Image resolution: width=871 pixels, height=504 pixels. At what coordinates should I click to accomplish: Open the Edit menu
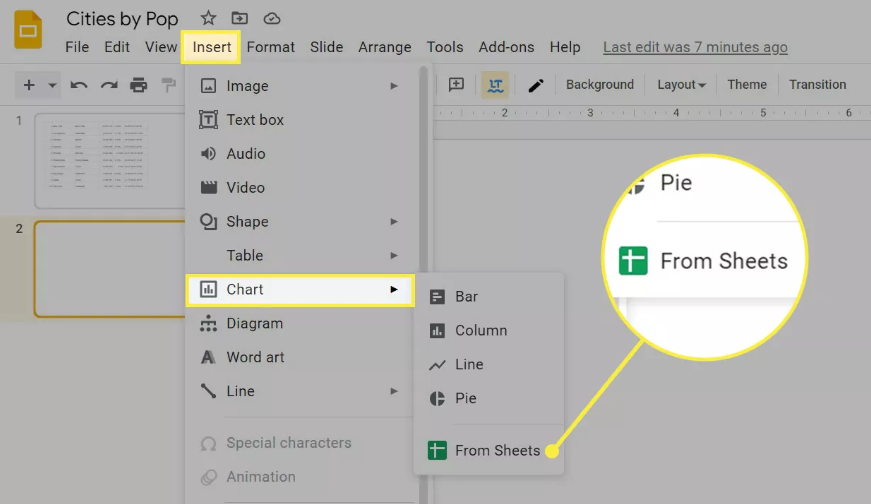coord(117,47)
